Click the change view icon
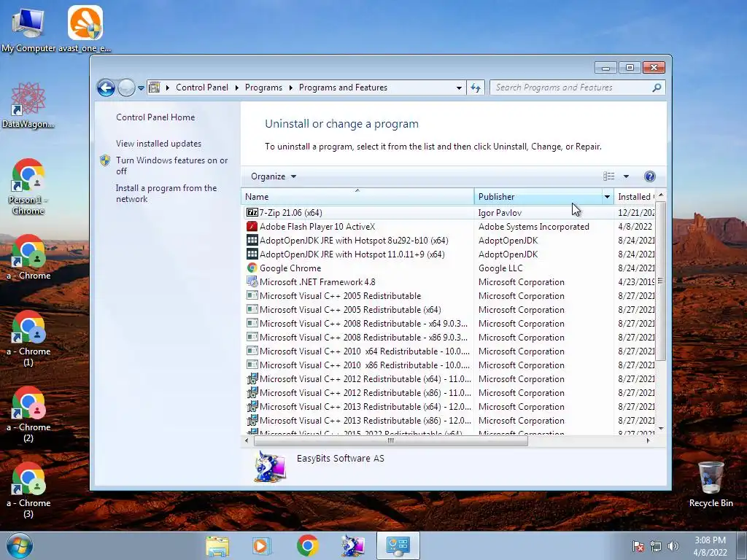Screen dimensions: 747x560 tap(609, 176)
